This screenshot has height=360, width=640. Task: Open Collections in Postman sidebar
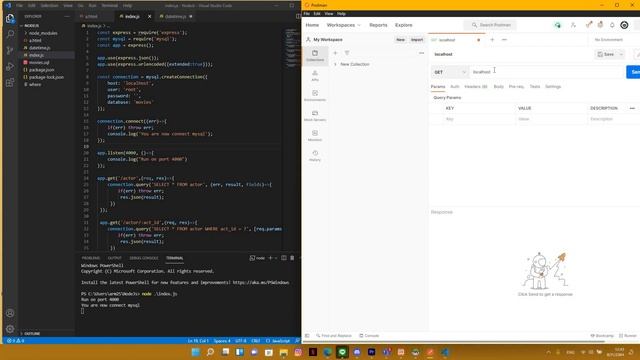[315, 56]
